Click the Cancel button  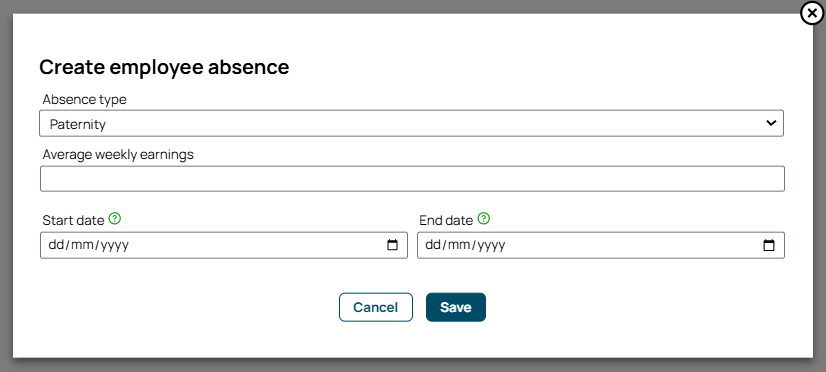376,307
